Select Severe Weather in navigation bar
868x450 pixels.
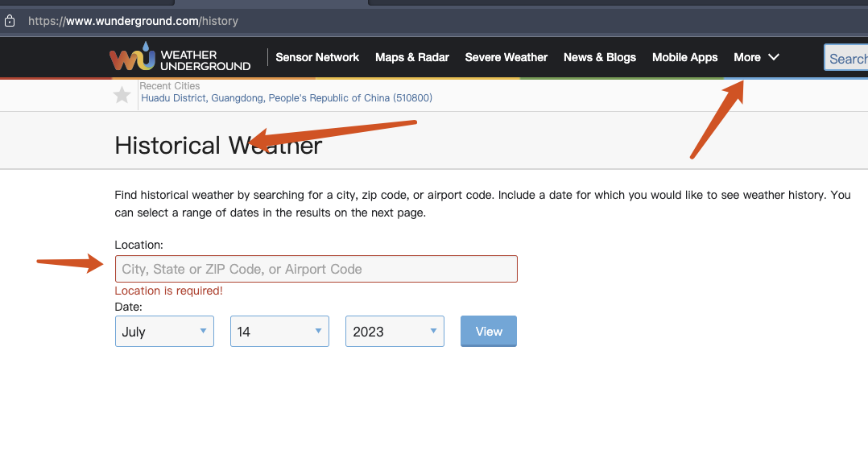506,57
